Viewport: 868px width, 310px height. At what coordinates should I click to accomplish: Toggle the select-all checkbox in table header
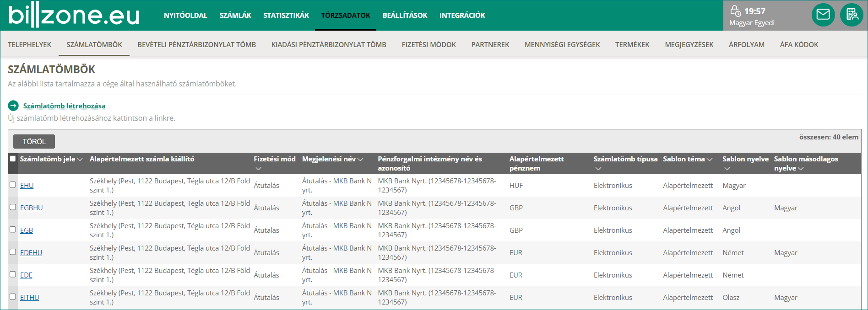coord(13,159)
